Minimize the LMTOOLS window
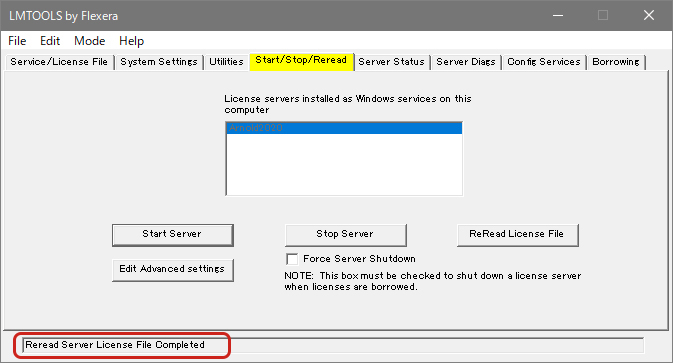 coord(558,15)
